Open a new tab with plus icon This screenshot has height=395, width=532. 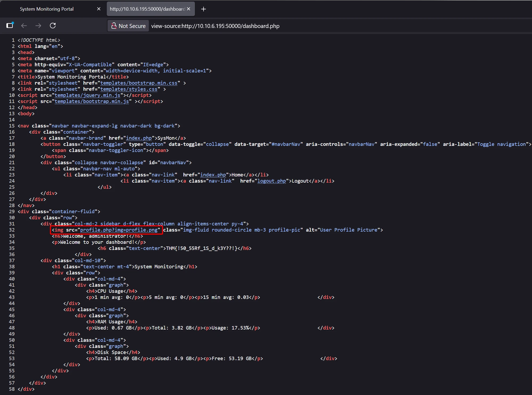click(x=203, y=9)
